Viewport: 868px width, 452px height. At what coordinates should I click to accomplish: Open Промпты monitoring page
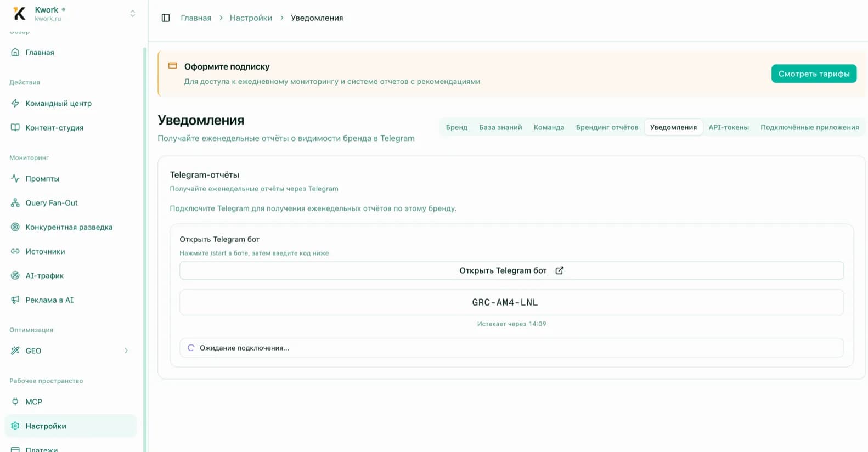(x=71, y=179)
